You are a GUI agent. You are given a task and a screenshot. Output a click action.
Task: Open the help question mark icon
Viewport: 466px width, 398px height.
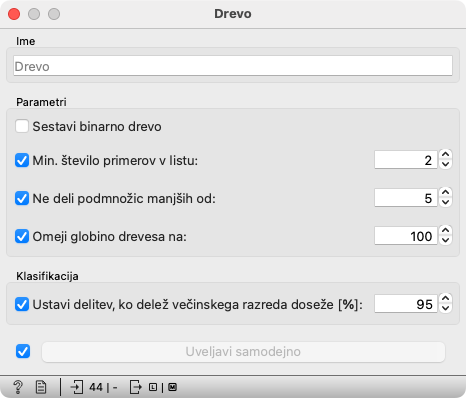[x=18, y=387]
